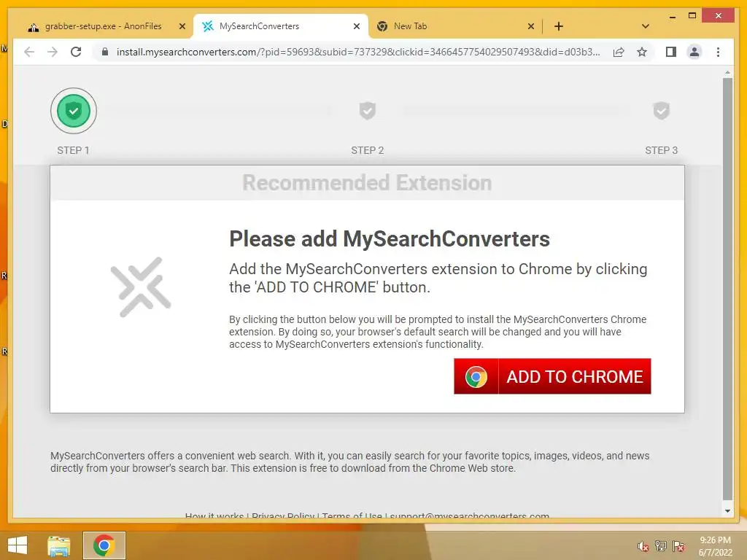747x560 pixels.
Task: Click the green Step 1 shield icon
Action: point(74,111)
